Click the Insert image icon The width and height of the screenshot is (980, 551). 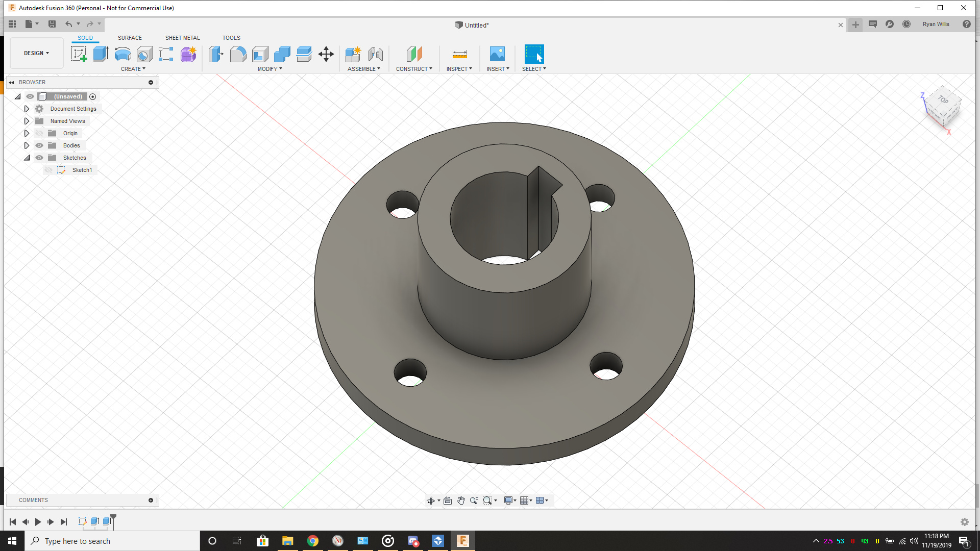click(x=497, y=54)
